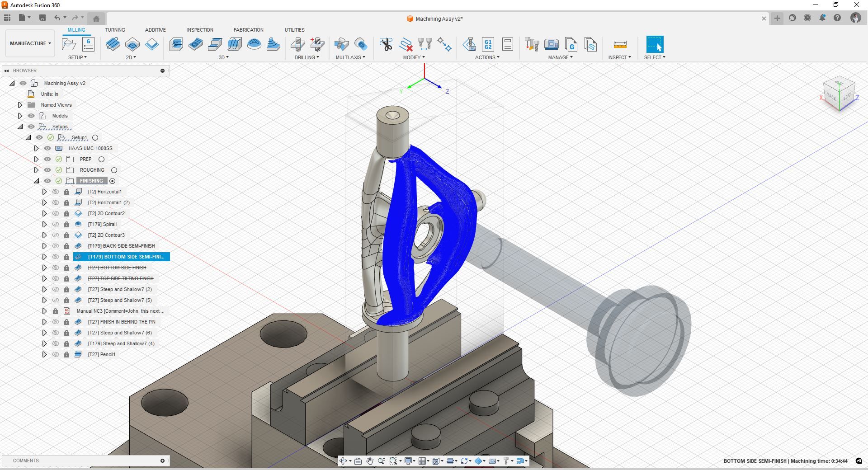Activate the ROUGHING folder radio button
Image resolution: width=868 pixels, height=470 pixels.
coord(114,170)
